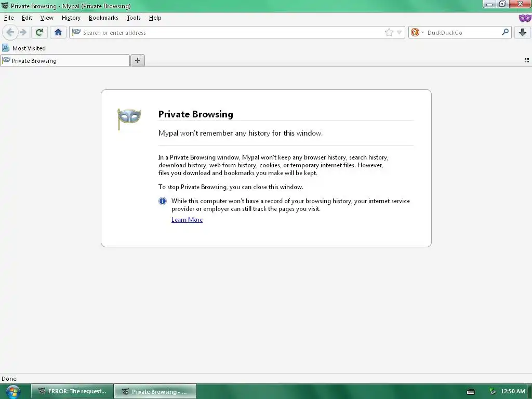Follow the Learn More link
Screen dimensions: 532x399
187,220
